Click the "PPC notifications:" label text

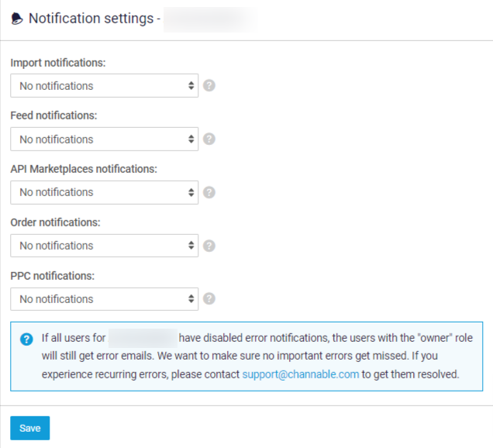coord(53,275)
